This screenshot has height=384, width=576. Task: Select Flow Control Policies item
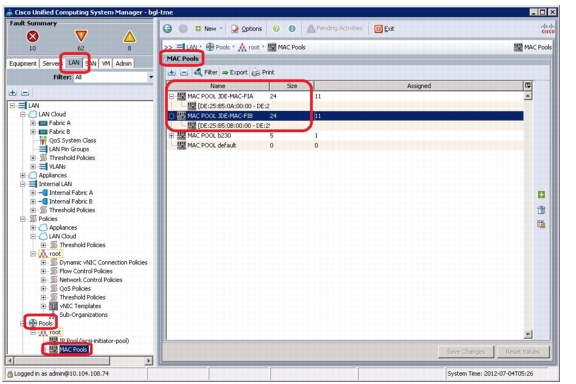point(86,271)
